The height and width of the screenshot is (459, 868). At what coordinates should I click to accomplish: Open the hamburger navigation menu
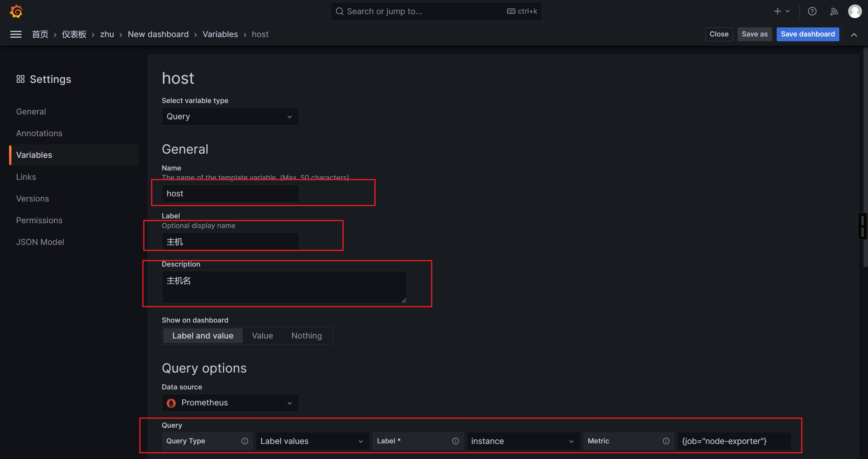16,34
